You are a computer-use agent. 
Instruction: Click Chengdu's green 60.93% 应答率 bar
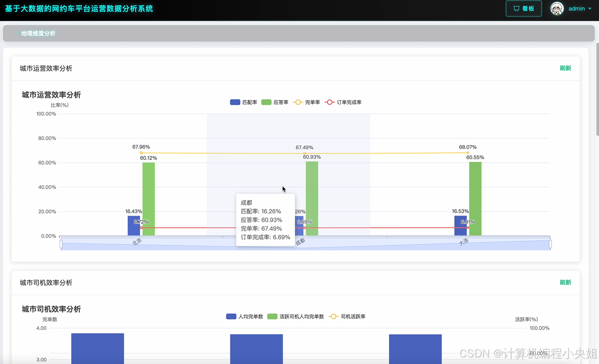pos(312,198)
